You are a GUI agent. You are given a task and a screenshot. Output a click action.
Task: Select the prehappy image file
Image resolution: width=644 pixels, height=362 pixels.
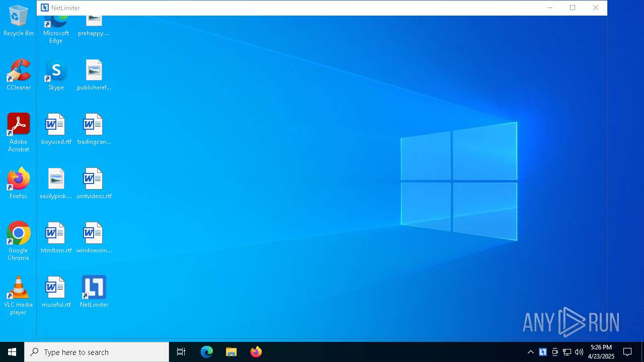[x=94, y=26]
